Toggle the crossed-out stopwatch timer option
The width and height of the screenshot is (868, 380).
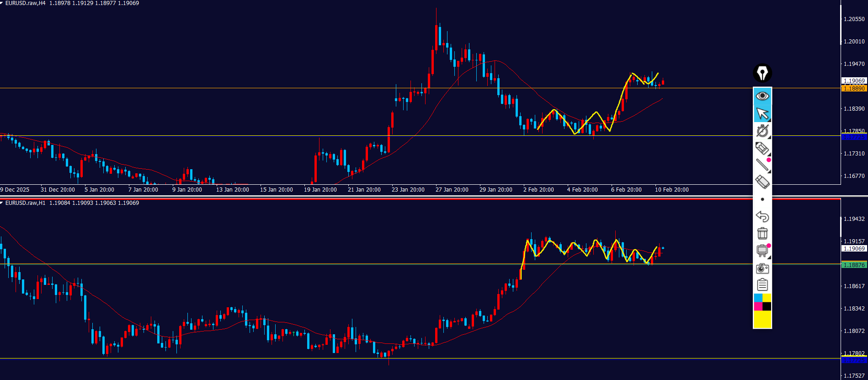click(x=762, y=131)
